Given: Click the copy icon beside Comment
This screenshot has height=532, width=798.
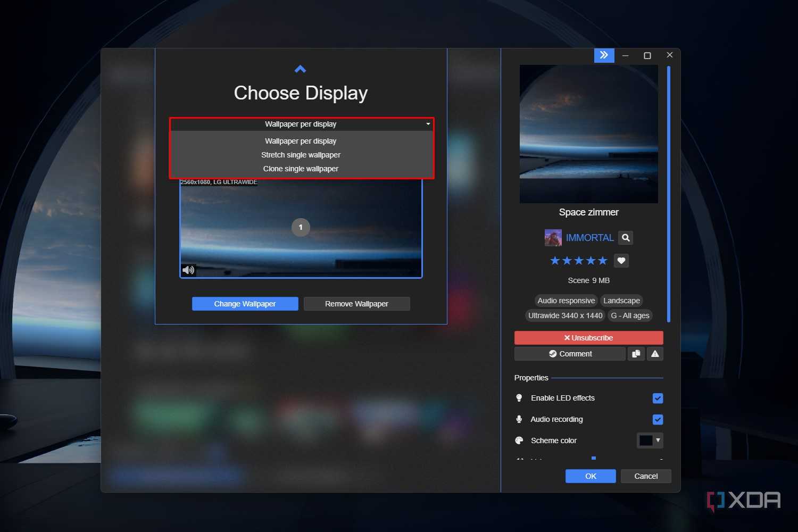Looking at the screenshot, I should [636, 354].
